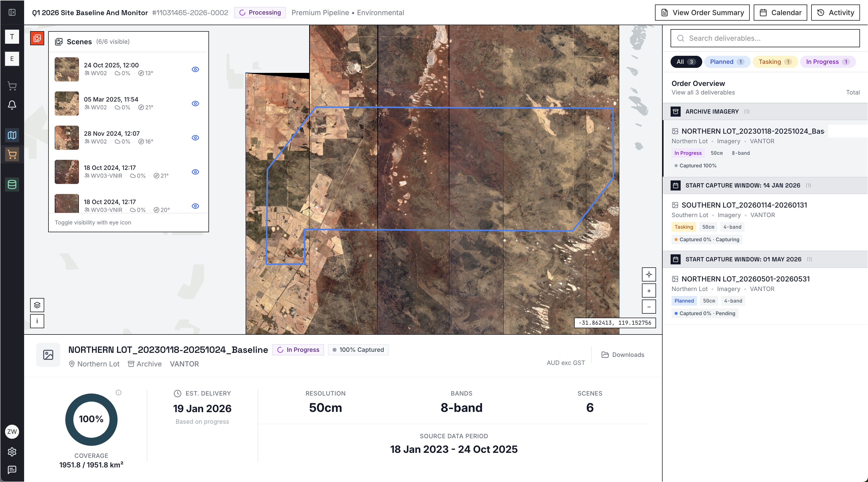Hide the 28 Nov 2024 scene
This screenshot has height=482, width=868.
tap(195, 137)
